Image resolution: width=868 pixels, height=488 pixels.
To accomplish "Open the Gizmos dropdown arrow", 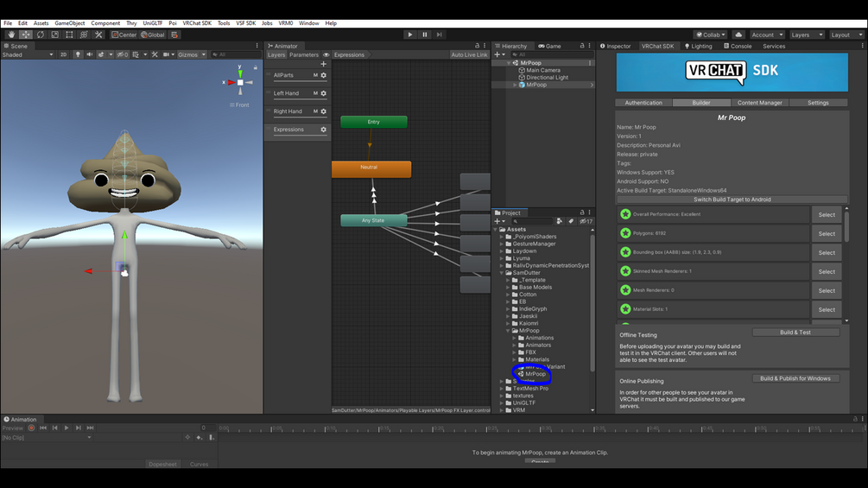I will point(204,54).
